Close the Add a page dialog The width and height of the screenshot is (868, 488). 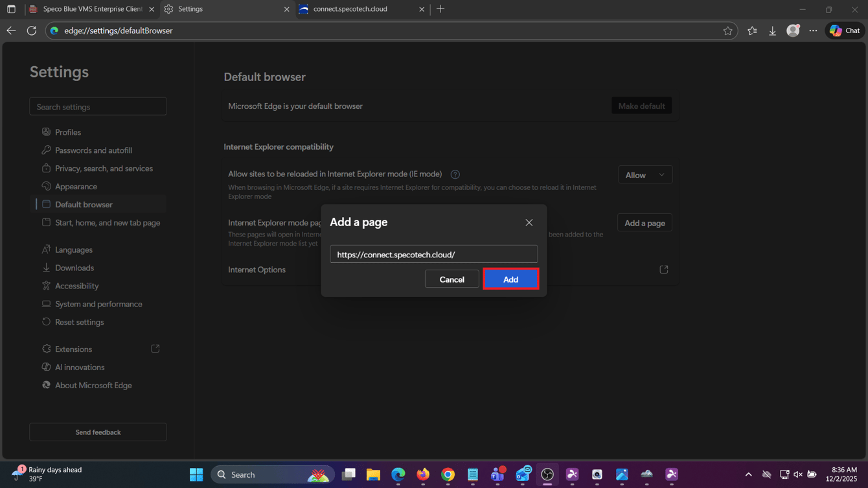pyautogui.click(x=529, y=222)
